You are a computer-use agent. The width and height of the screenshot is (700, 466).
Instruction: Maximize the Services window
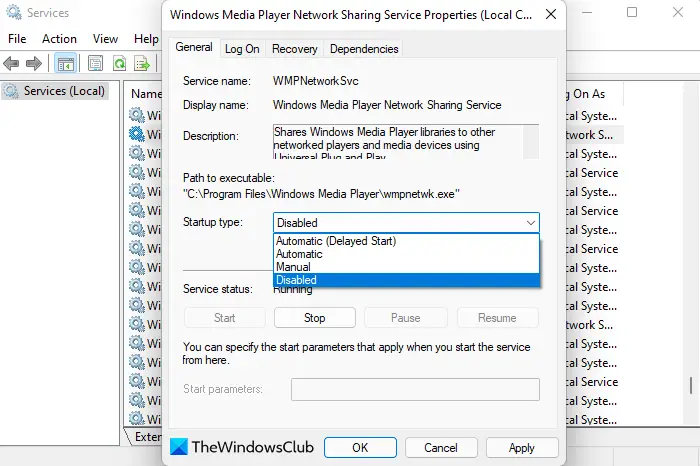pyautogui.click(x=632, y=12)
